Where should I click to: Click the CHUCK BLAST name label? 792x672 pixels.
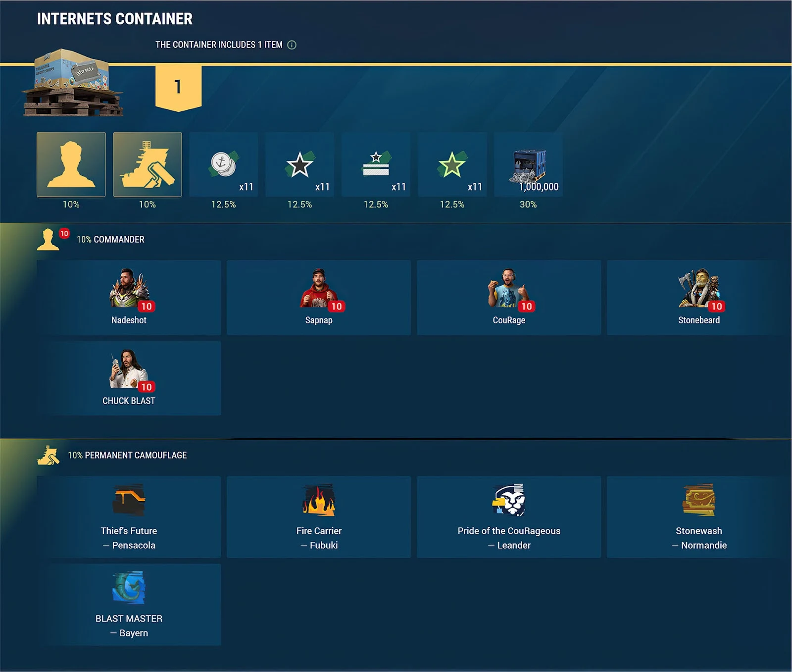[129, 401]
